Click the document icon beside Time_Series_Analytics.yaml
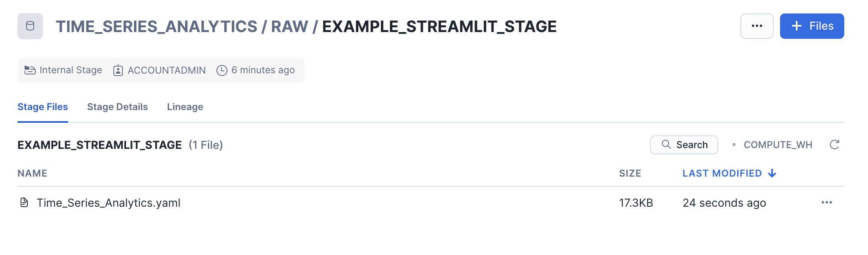 click(25, 203)
